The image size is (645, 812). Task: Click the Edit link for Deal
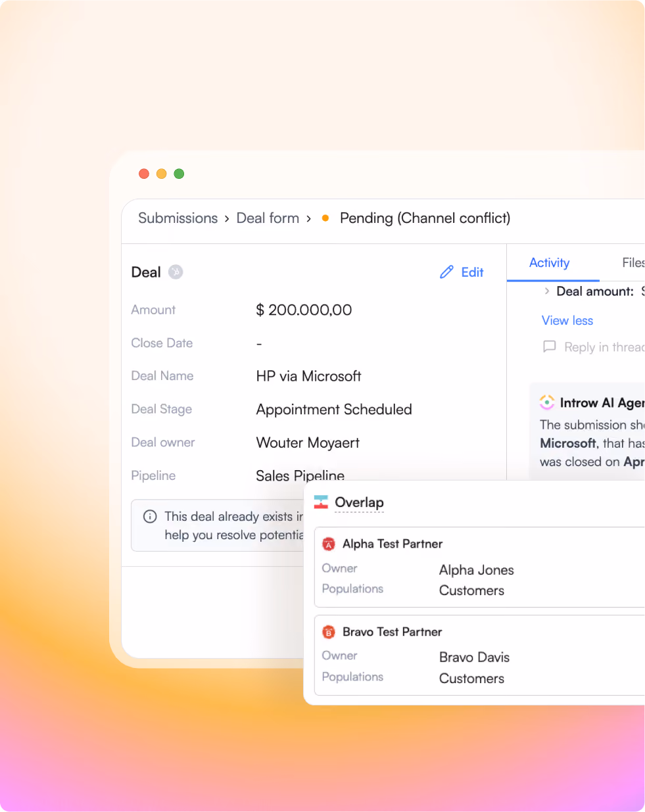(x=472, y=272)
